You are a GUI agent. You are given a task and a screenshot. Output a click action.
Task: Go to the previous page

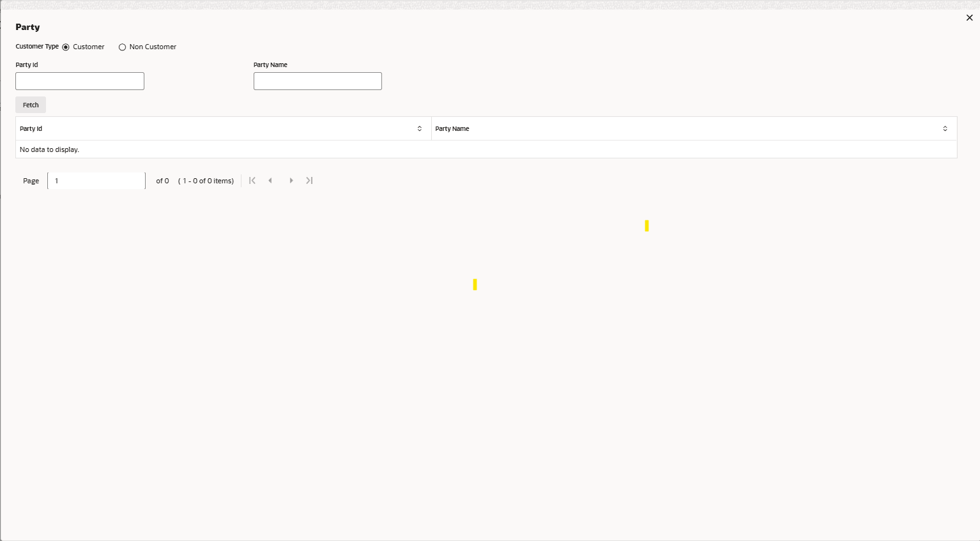point(270,181)
